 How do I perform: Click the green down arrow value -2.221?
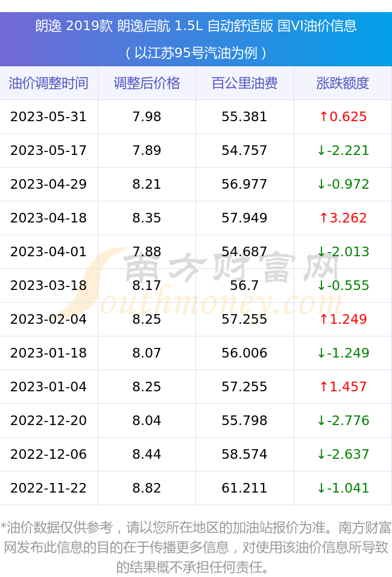pyautogui.click(x=343, y=151)
